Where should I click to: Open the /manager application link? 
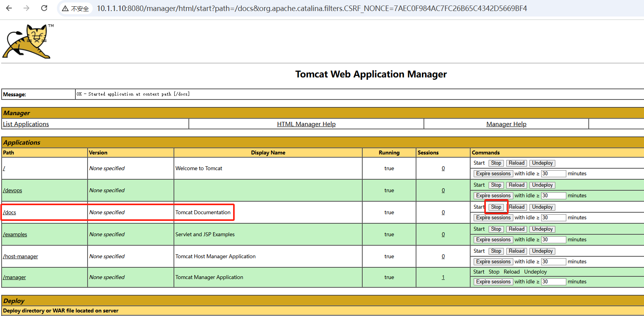pyautogui.click(x=15, y=277)
